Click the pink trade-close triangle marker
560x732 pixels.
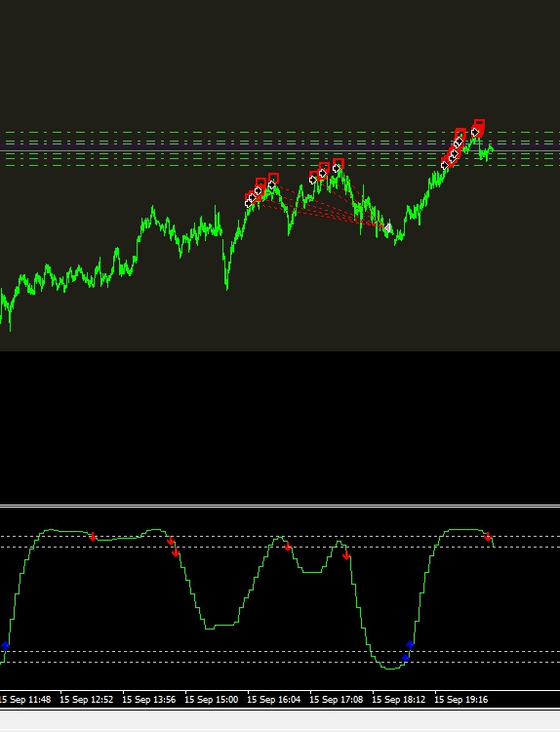pyautogui.click(x=387, y=227)
